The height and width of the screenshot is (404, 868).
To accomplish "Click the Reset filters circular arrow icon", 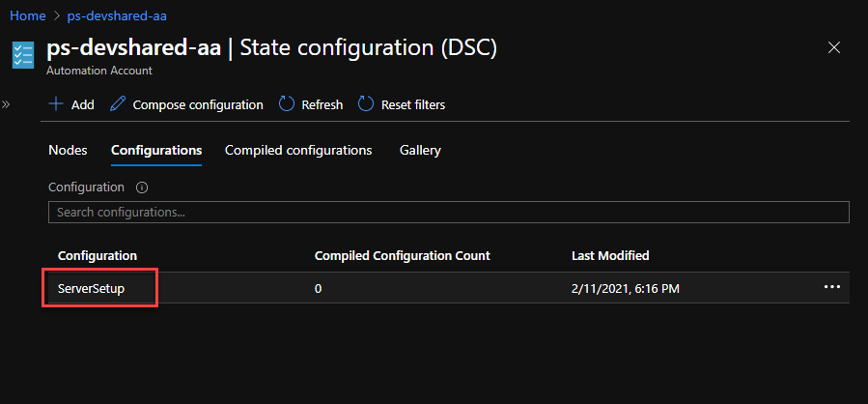I will 366,104.
